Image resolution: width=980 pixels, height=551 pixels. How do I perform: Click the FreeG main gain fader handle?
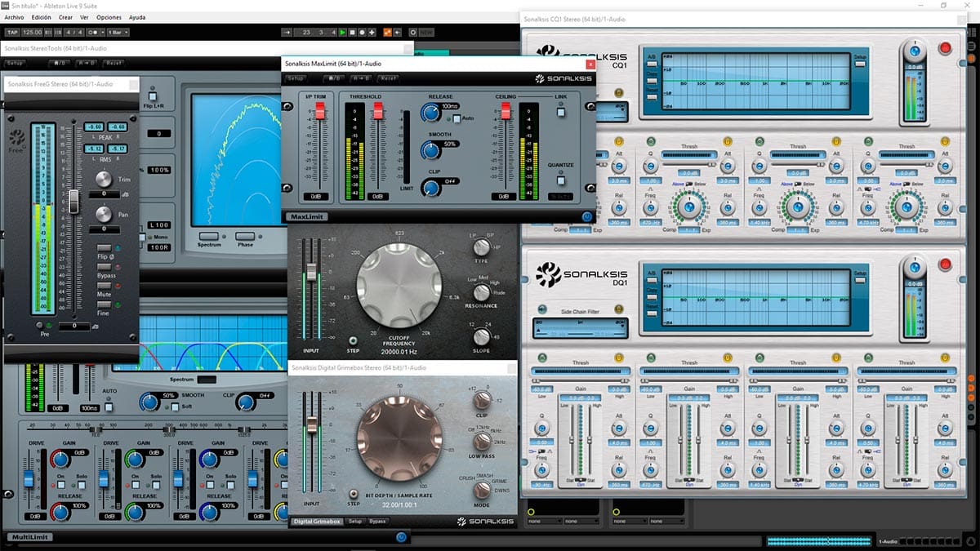pos(73,202)
